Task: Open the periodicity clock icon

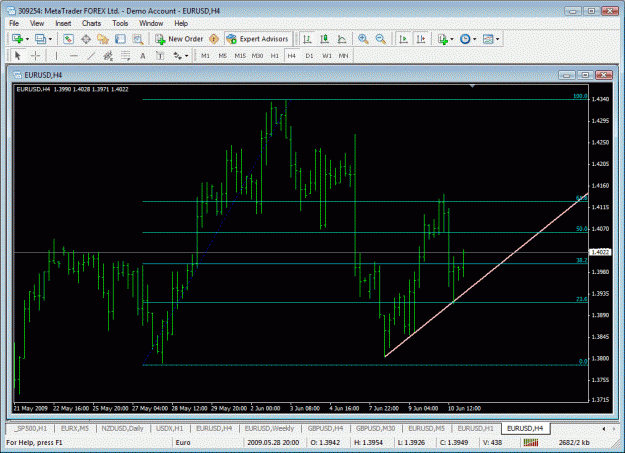Action: [x=465, y=39]
